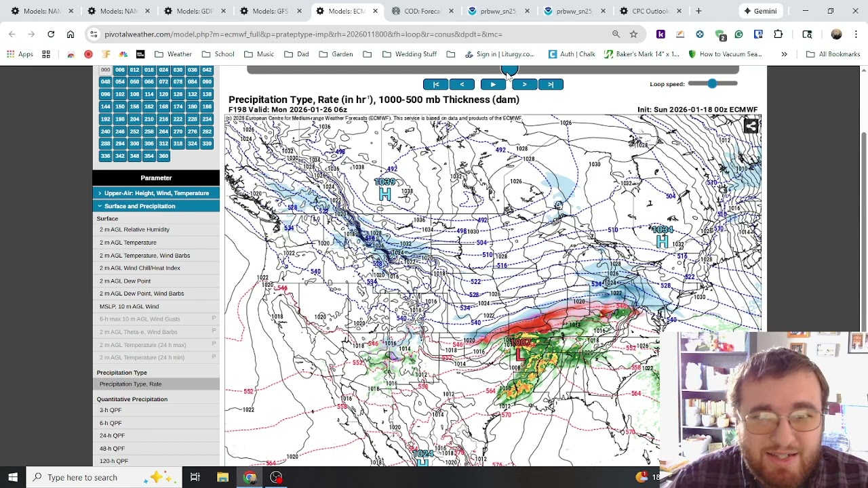The height and width of the screenshot is (488, 868).
Task: Step back one forecast frame
Action: point(462,84)
